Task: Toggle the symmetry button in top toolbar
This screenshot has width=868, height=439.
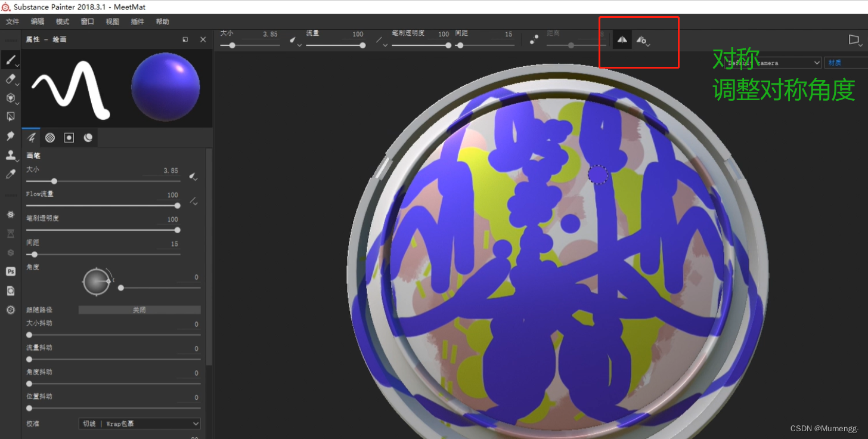Action: click(622, 39)
